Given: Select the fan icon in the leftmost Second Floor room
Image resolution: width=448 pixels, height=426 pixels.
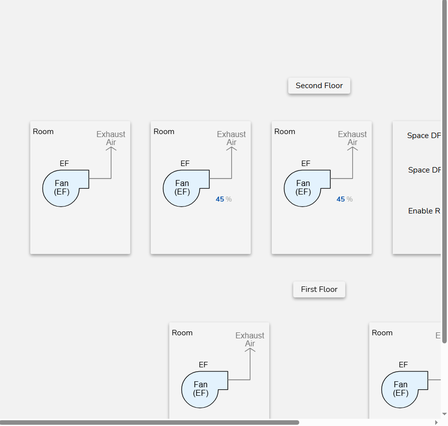Looking at the screenshot, I should 66,188.
